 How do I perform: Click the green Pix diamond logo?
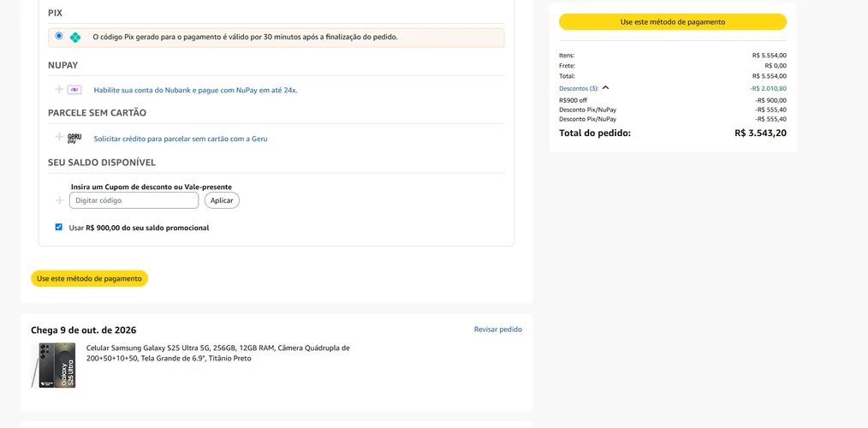[75, 38]
